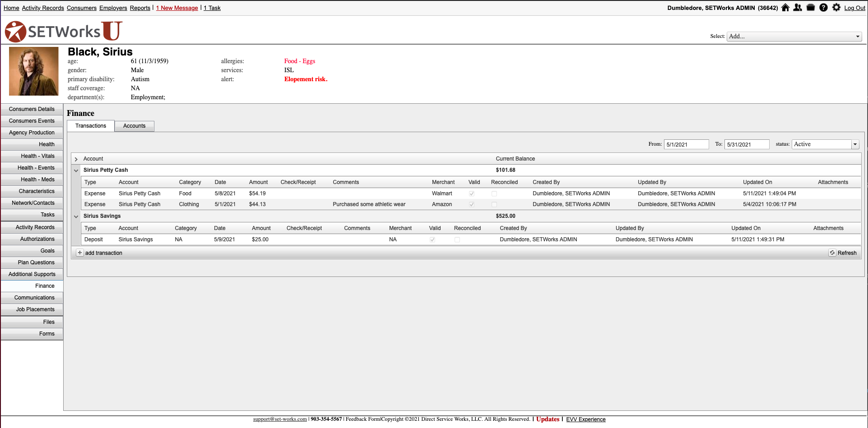
Task: Open Characteristics in sidebar
Action: coord(32,191)
